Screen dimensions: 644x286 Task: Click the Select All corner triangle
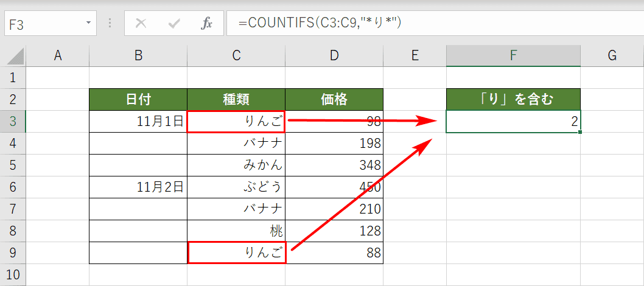pos(15,55)
